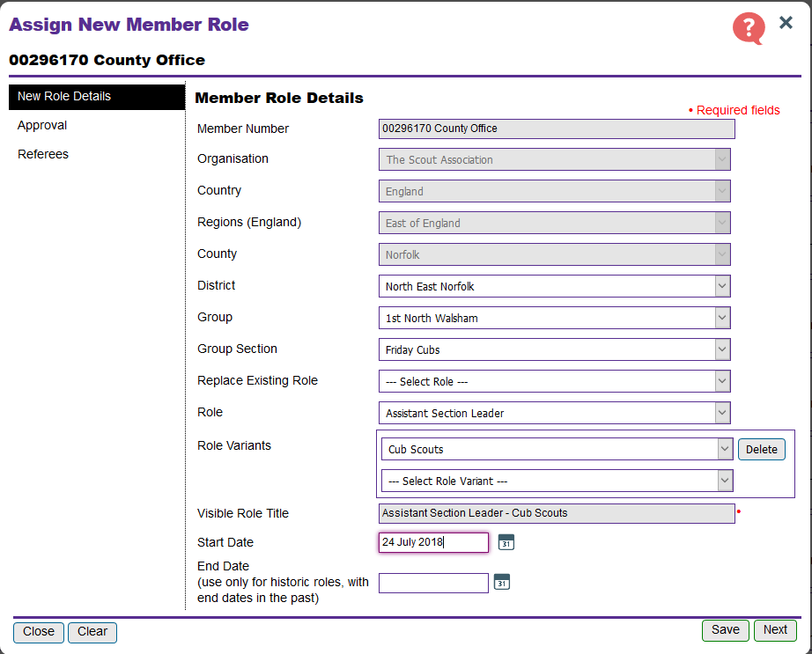This screenshot has width=812, height=654.
Task: Open the Cub Scouts role variant dropdown
Action: click(x=557, y=449)
